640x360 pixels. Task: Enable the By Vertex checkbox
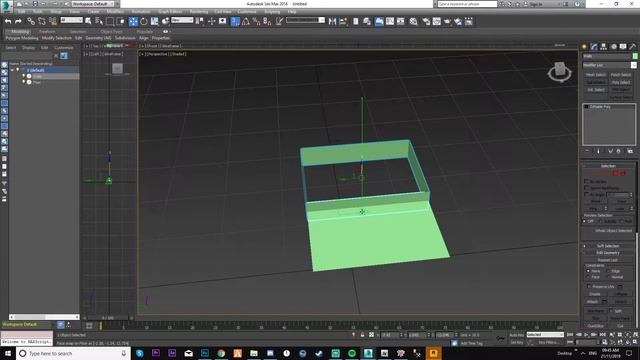(587, 181)
